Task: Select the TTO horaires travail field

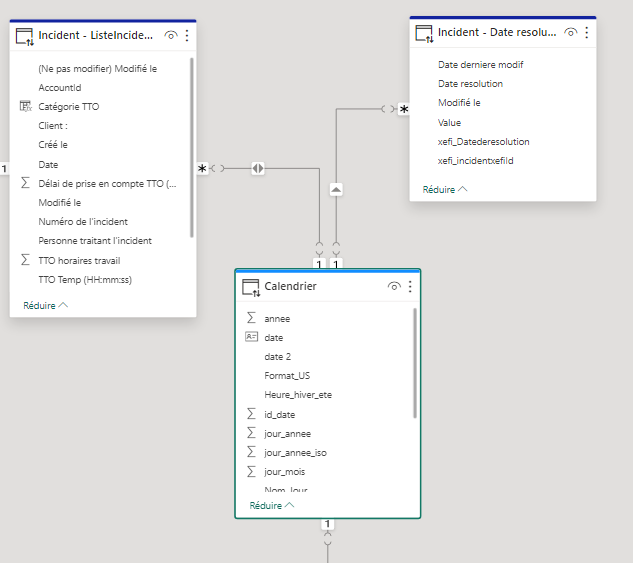Action: [79, 261]
